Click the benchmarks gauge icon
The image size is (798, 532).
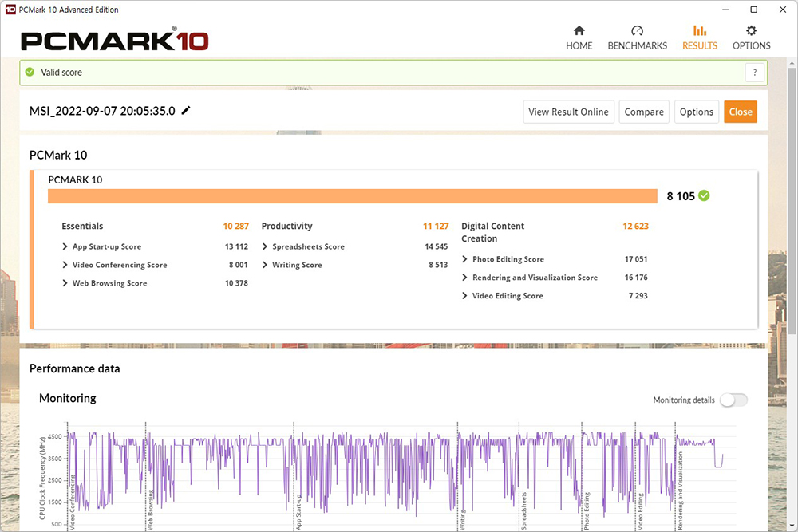point(637,30)
